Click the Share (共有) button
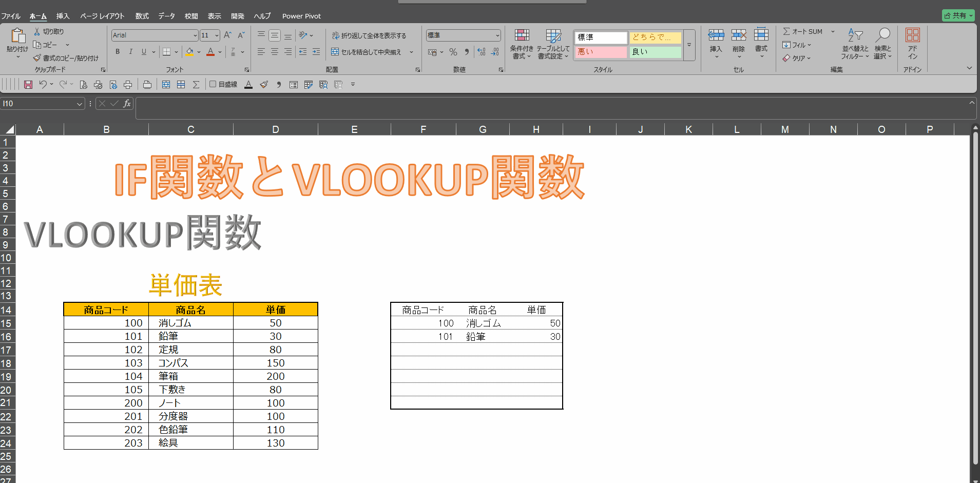Image resolution: width=980 pixels, height=483 pixels. point(957,15)
